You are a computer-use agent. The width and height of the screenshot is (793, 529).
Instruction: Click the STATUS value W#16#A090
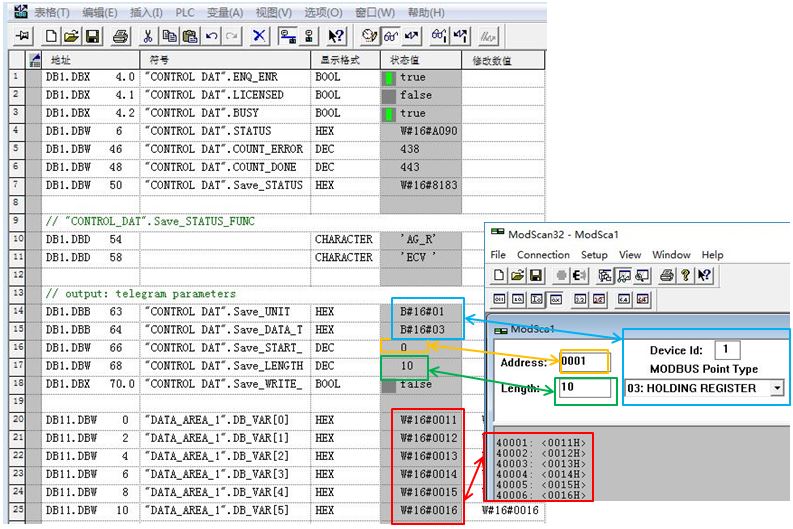point(421,131)
